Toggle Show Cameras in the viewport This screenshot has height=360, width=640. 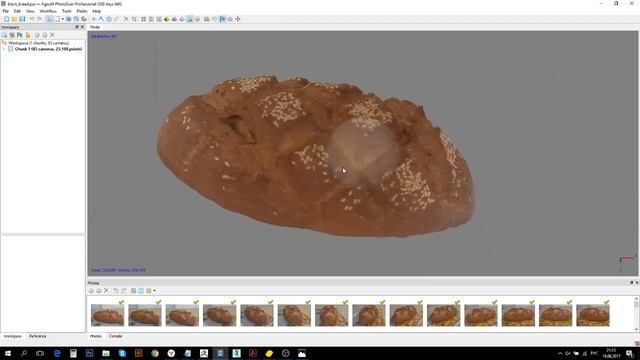pyautogui.click(x=207, y=19)
